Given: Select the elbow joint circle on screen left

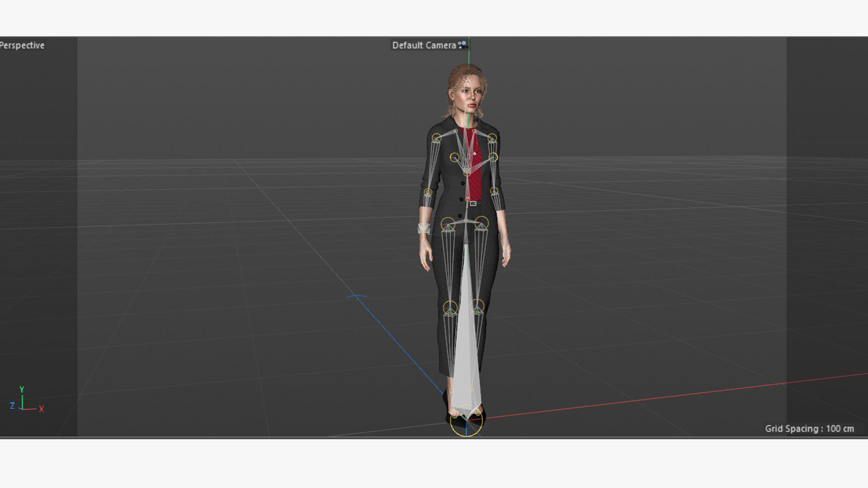Looking at the screenshot, I should pos(428,192).
